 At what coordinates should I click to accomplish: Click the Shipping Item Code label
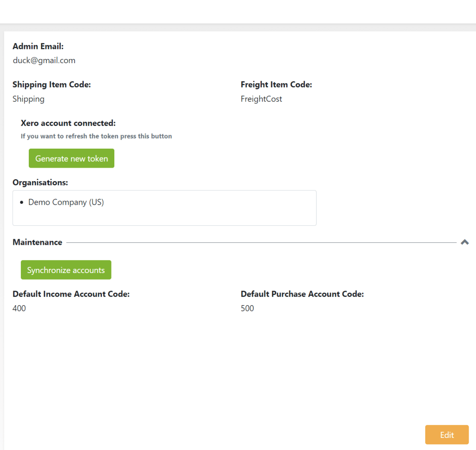(x=52, y=85)
